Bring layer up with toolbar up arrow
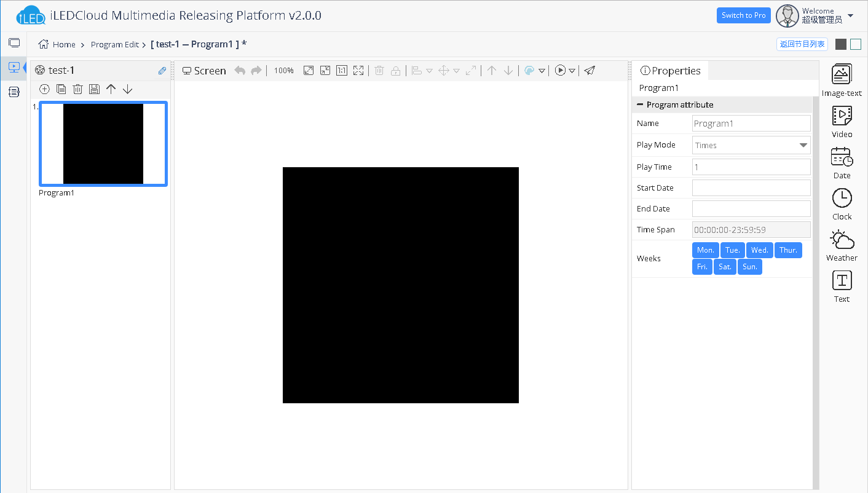Viewport: 868px width, 493px height. coord(492,71)
